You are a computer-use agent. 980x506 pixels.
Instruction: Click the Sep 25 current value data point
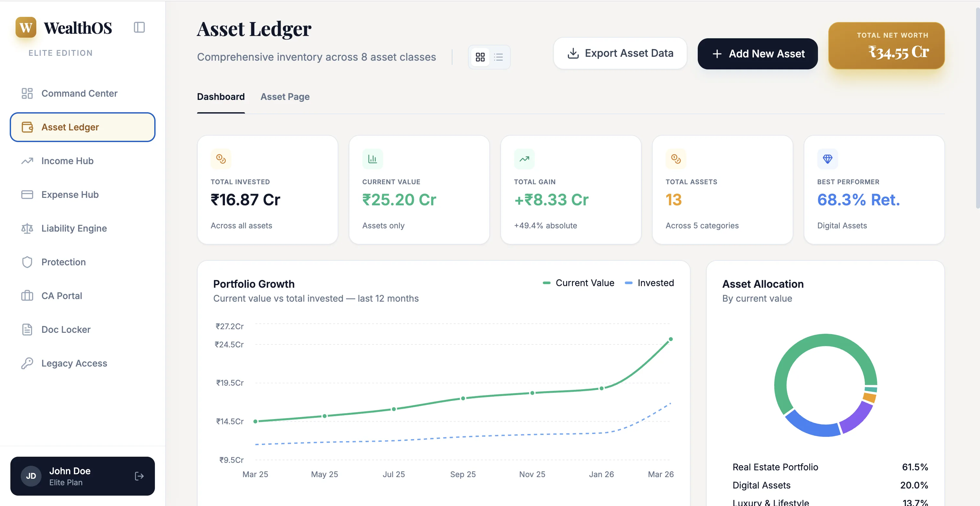(x=463, y=398)
